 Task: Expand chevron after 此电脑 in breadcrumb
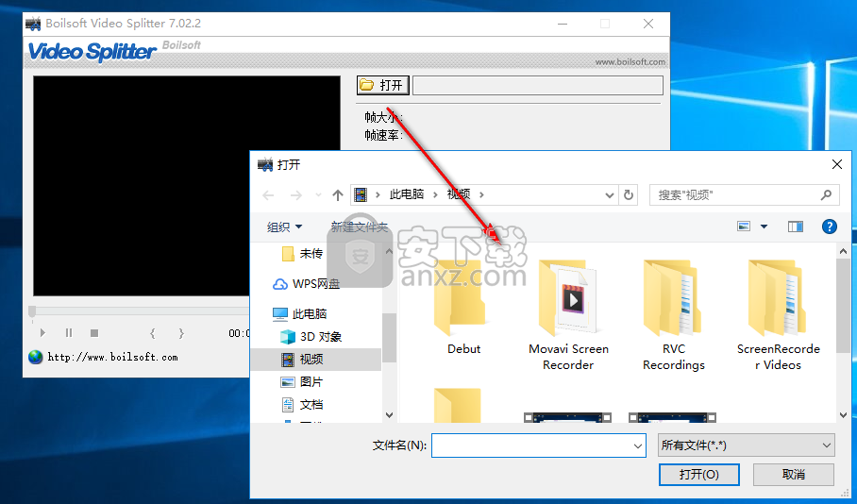tap(436, 194)
